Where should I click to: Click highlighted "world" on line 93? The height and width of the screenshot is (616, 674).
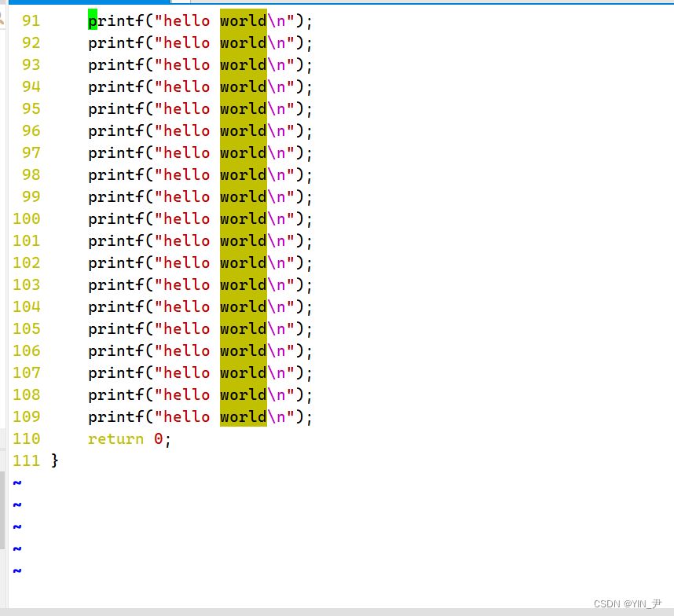point(243,64)
